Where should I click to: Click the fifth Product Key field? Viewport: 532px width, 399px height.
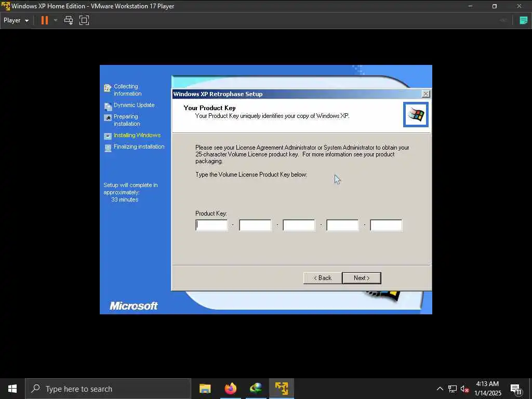click(386, 225)
